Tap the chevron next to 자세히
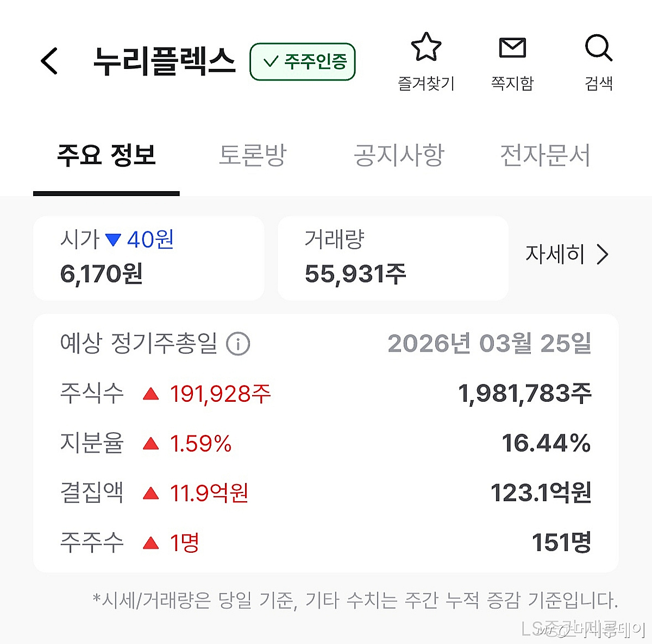 click(x=602, y=254)
